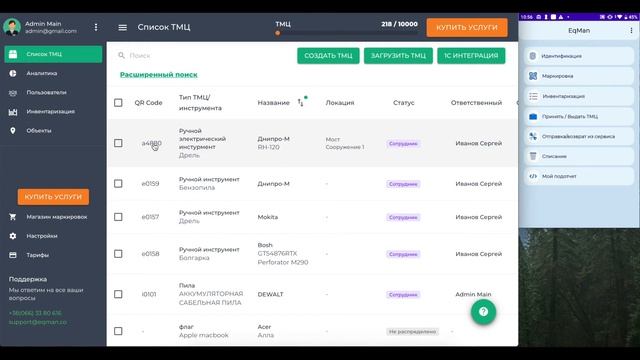Screen dimensions: 640x360
Task: Tap the Списание trash icon in EqMan app
Action: [x=533, y=156]
